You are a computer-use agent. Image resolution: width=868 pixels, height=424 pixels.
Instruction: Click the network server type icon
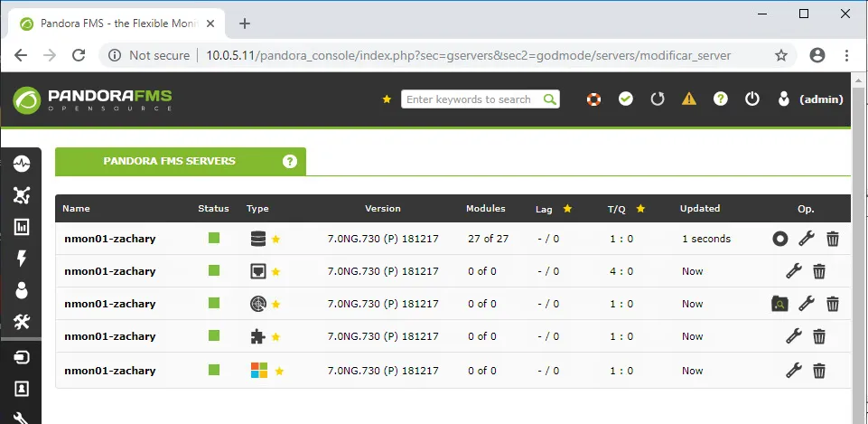click(258, 271)
